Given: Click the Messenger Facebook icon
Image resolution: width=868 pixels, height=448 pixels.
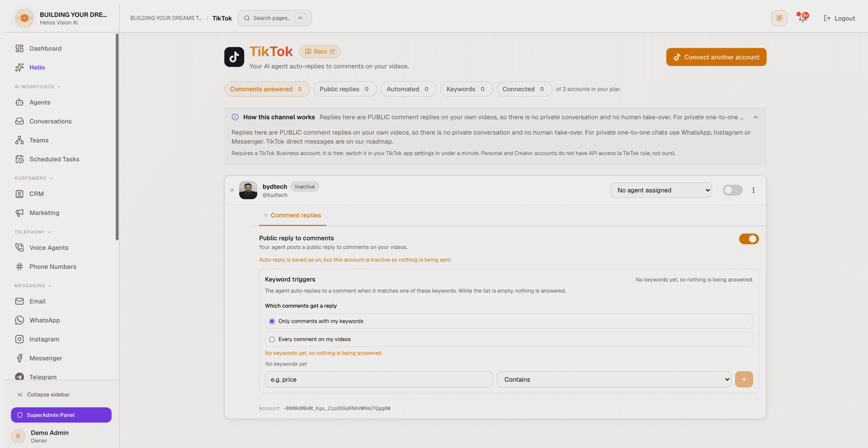Looking at the screenshot, I should click(x=19, y=359).
